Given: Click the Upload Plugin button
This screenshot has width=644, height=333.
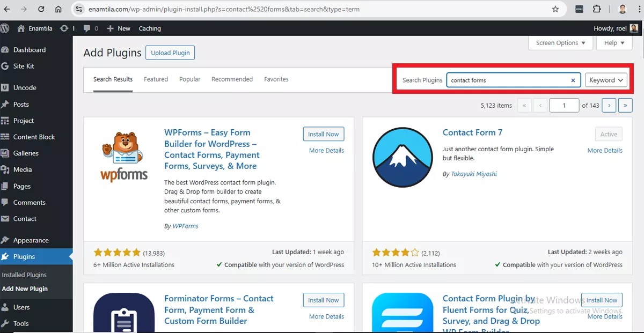Looking at the screenshot, I should click(170, 53).
